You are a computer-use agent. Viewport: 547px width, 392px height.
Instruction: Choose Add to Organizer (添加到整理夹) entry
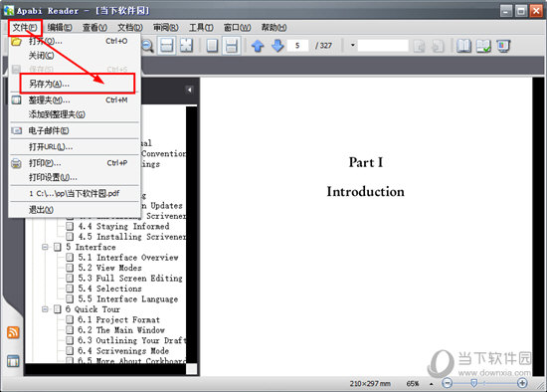pos(75,114)
